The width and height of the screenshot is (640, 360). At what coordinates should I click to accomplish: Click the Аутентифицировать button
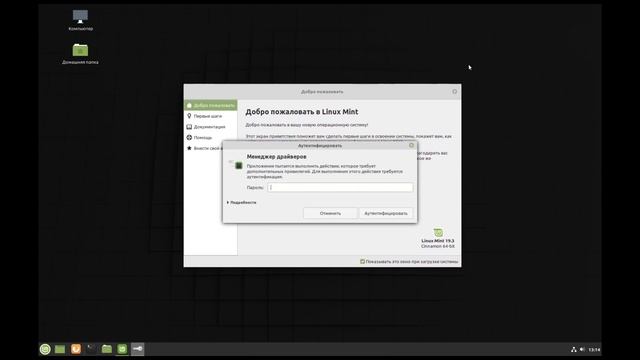point(386,213)
